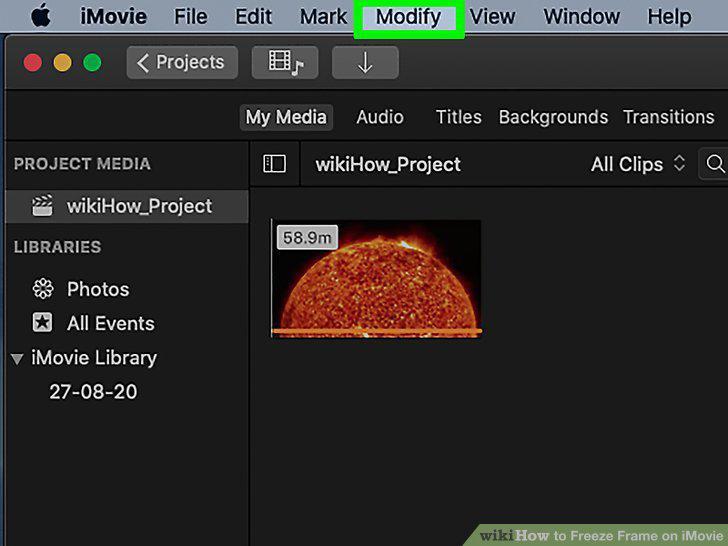Open the Edit menu

253,17
